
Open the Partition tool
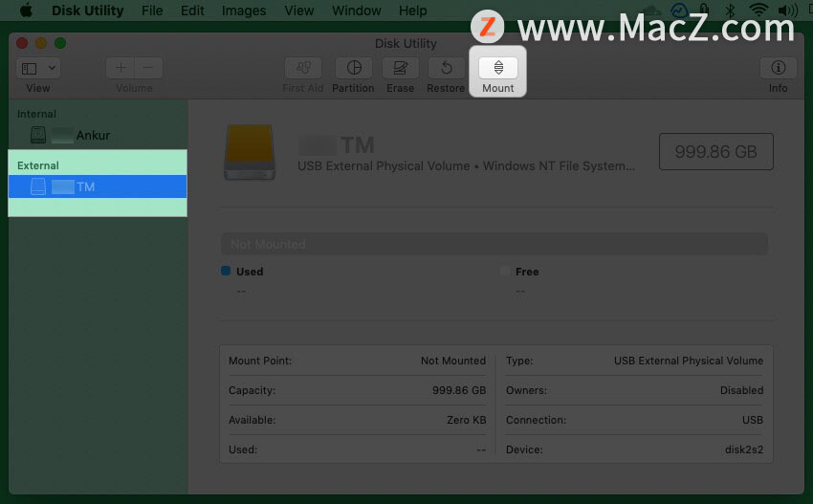(354, 68)
